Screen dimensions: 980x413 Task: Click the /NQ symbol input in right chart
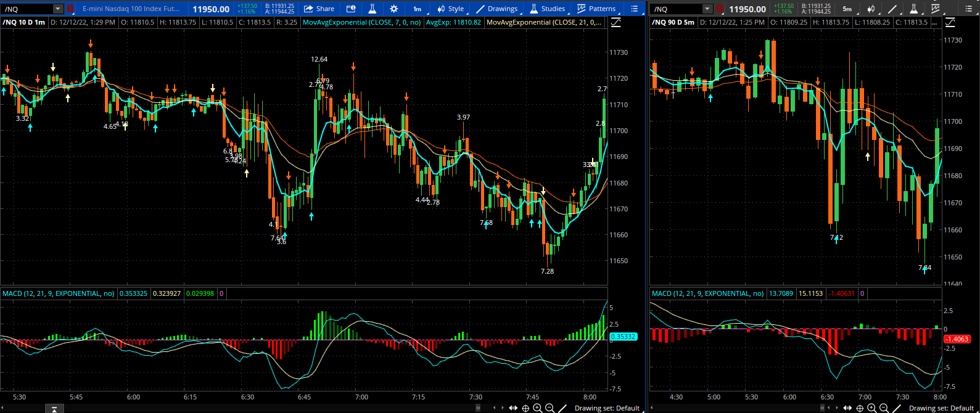tap(677, 9)
